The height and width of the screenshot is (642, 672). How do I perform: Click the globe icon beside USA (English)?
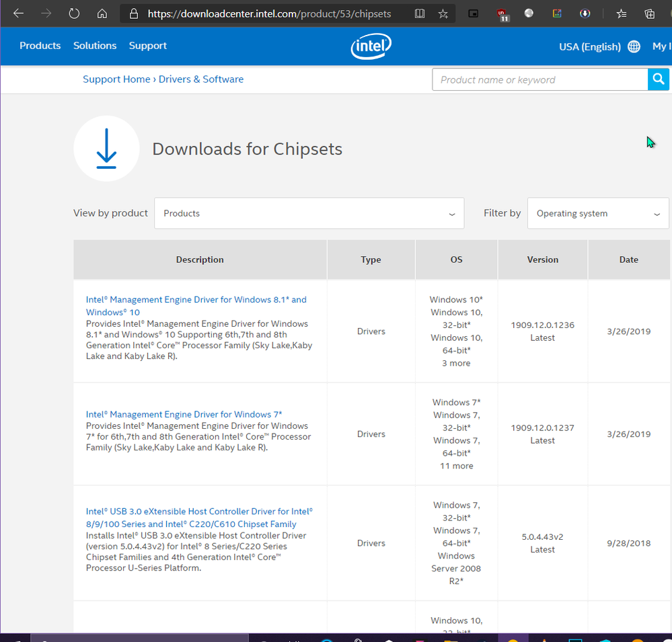(634, 46)
